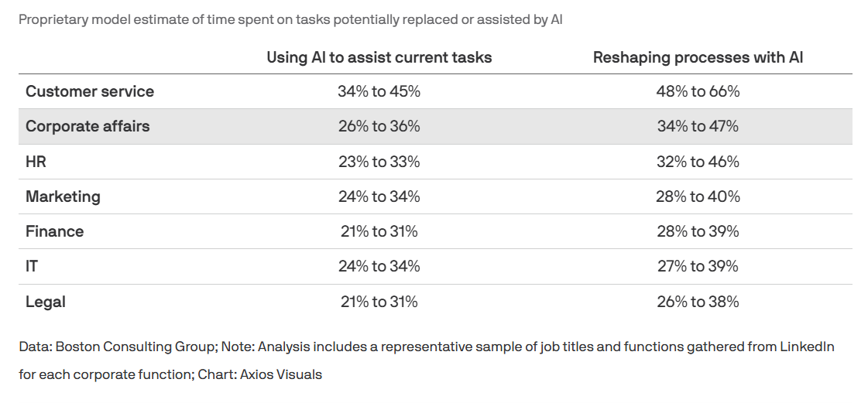
Task: Click the 27% to 39% cell
Action: pos(698,266)
